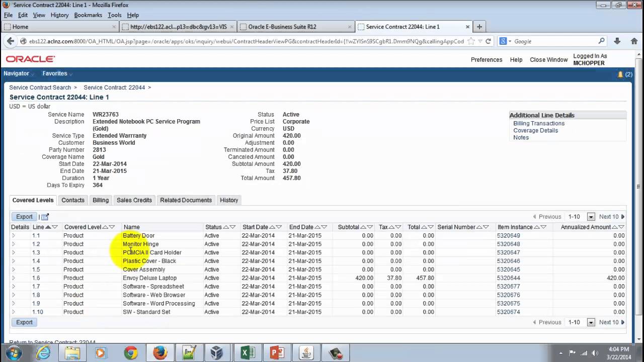
Task: Open the Favorites dropdown menu
Action: pyautogui.click(x=57, y=73)
